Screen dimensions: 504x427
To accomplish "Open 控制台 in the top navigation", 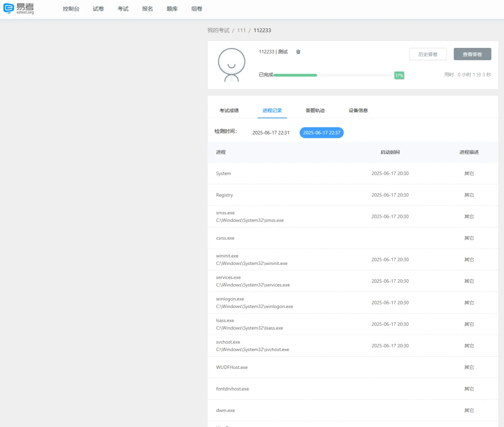I will [71, 9].
